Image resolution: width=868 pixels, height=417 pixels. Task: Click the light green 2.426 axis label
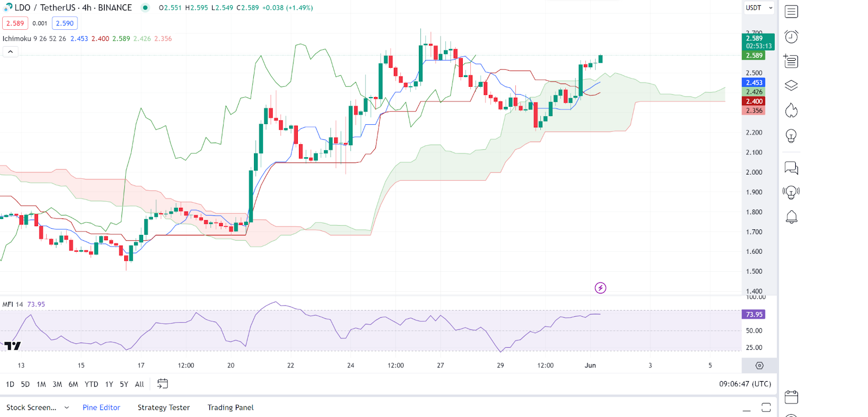pos(754,92)
